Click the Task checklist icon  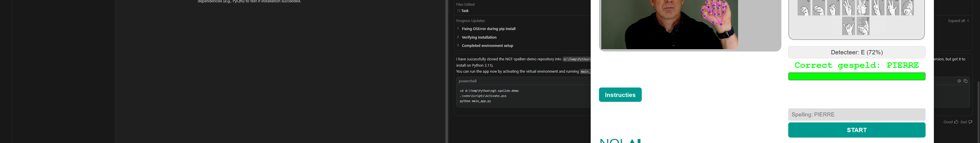pyautogui.click(x=459, y=11)
